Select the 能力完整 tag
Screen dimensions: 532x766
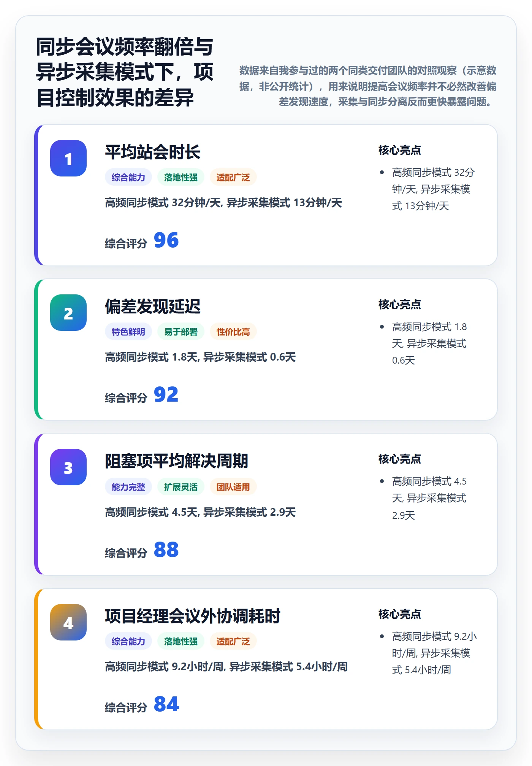128,487
